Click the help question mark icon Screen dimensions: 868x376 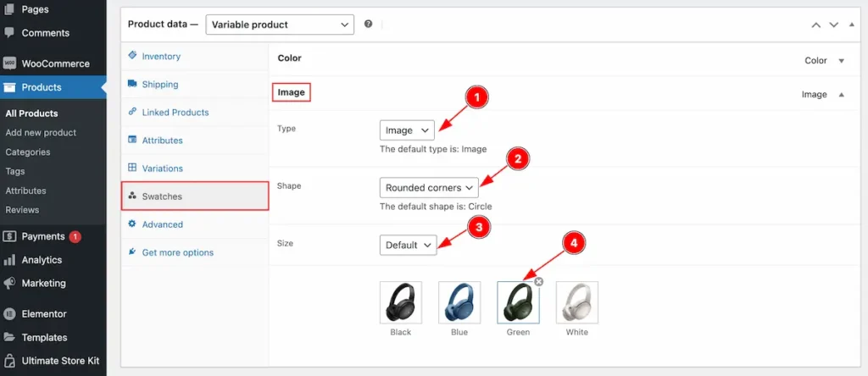coord(368,25)
